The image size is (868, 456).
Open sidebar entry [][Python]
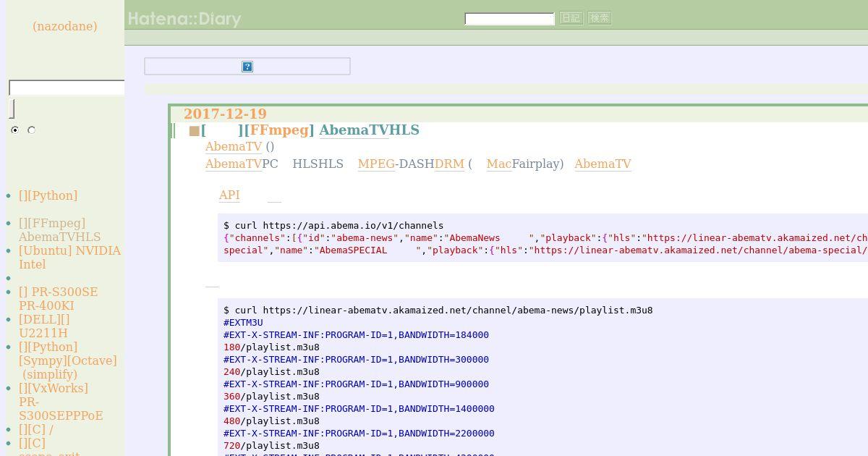click(48, 195)
